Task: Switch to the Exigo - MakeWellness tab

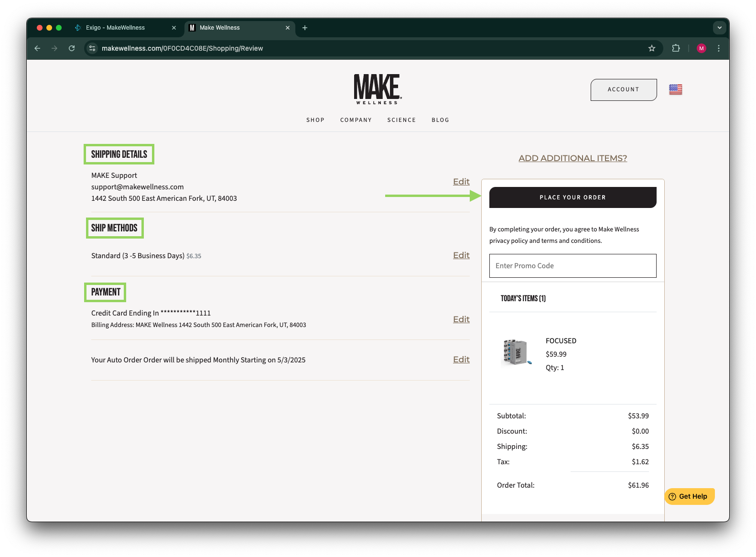Action: 126,28
